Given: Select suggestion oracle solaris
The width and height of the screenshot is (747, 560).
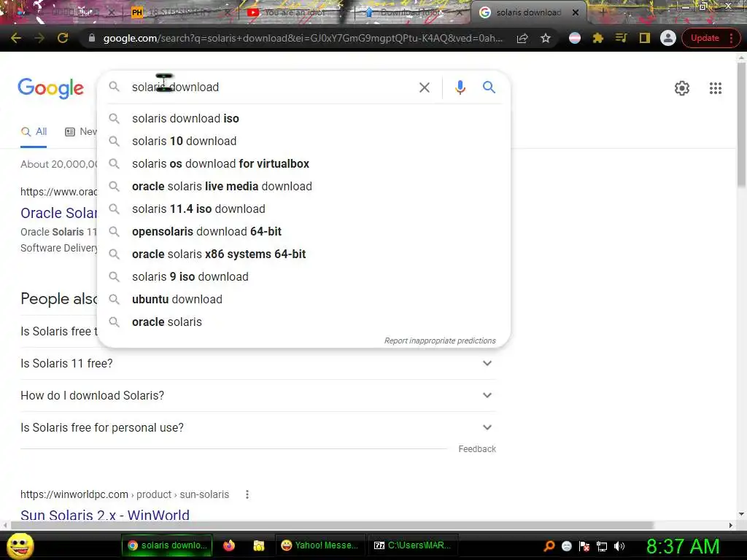Looking at the screenshot, I should pos(304,322).
